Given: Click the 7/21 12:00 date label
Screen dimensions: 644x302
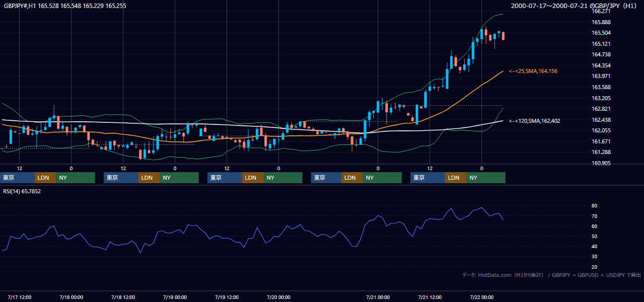Looking at the screenshot, I should pyautogui.click(x=430, y=297).
